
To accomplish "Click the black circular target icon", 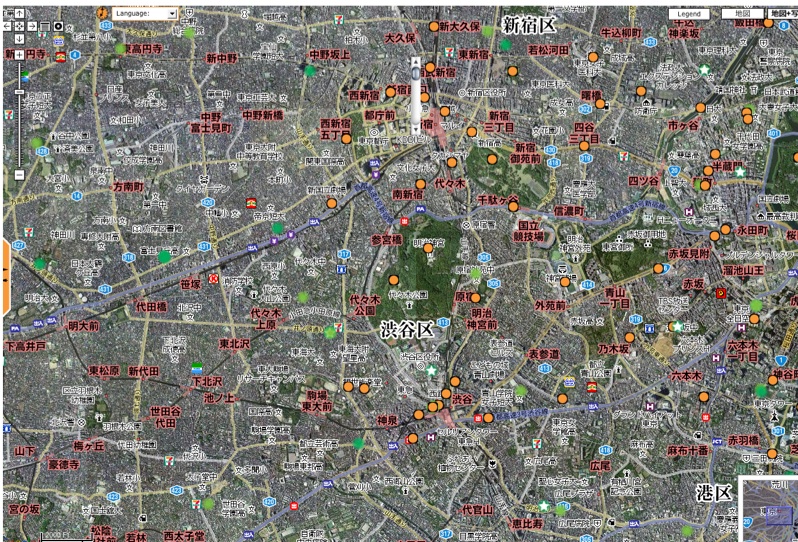I will point(58,24).
